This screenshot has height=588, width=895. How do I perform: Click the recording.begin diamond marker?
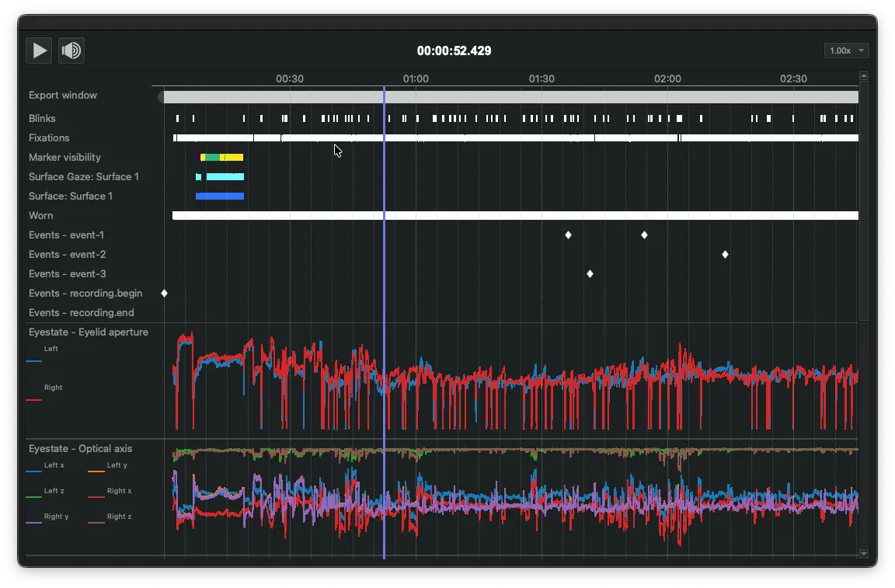pyautogui.click(x=164, y=293)
